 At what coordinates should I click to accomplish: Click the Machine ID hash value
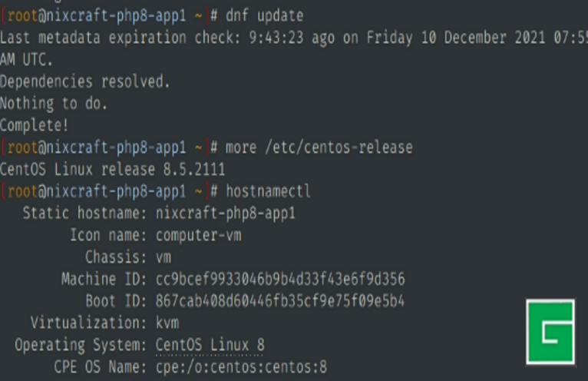coord(279,278)
